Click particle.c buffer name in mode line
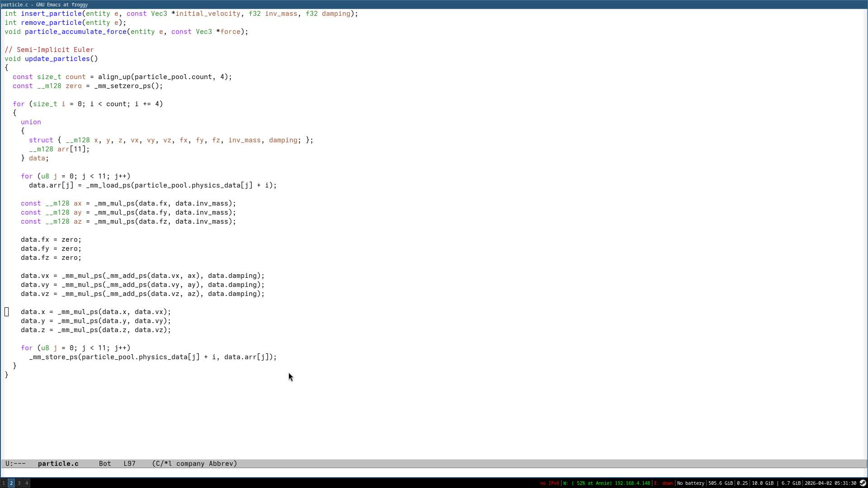The image size is (868, 488). (58, 464)
